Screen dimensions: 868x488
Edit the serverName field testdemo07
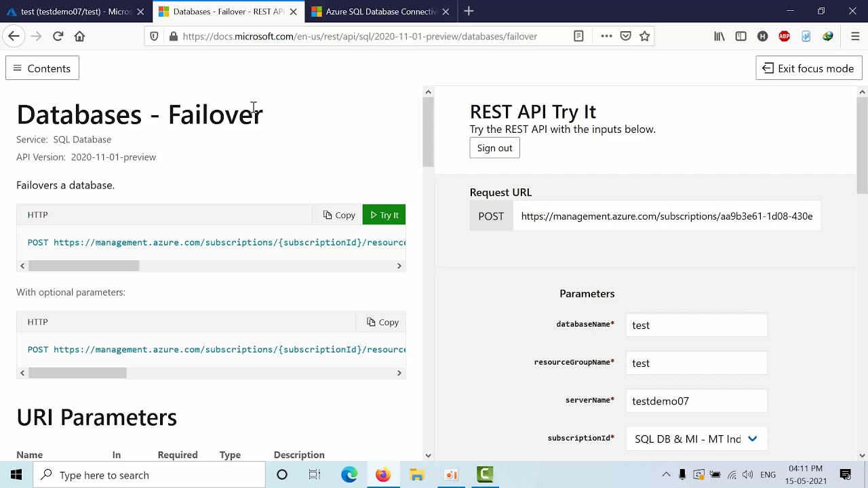point(696,401)
